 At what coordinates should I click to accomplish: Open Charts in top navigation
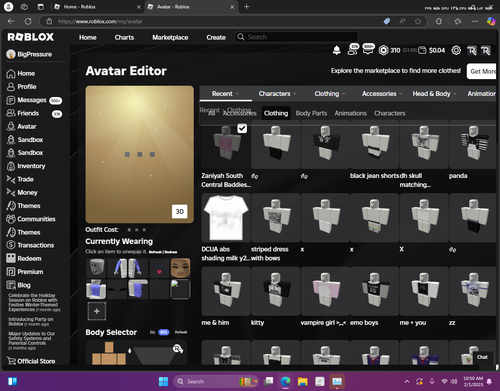pyautogui.click(x=124, y=37)
